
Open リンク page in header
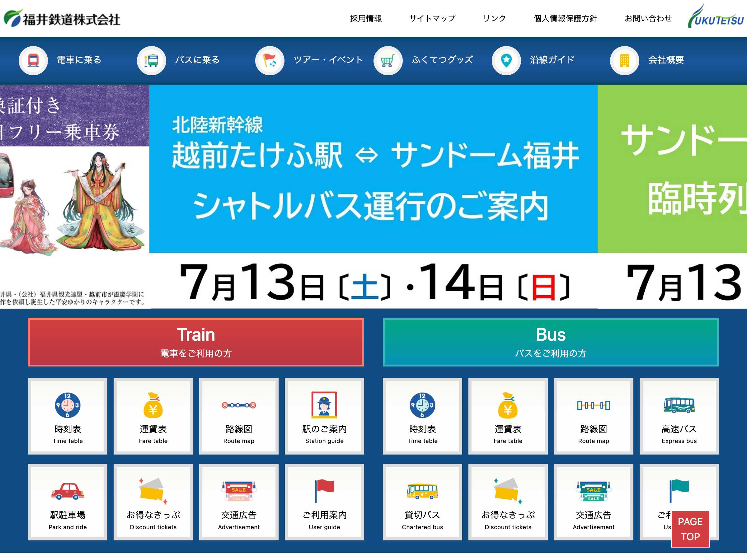tap(494, 18)
